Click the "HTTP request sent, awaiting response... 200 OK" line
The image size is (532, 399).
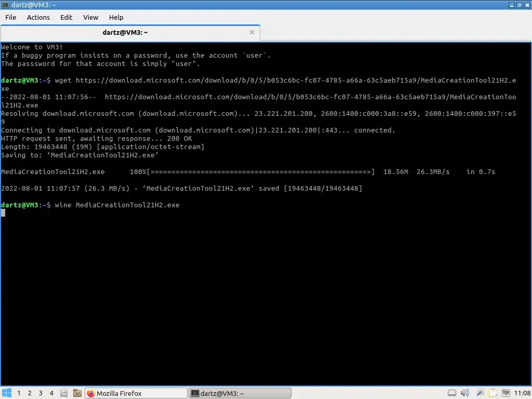pos(96,138)
